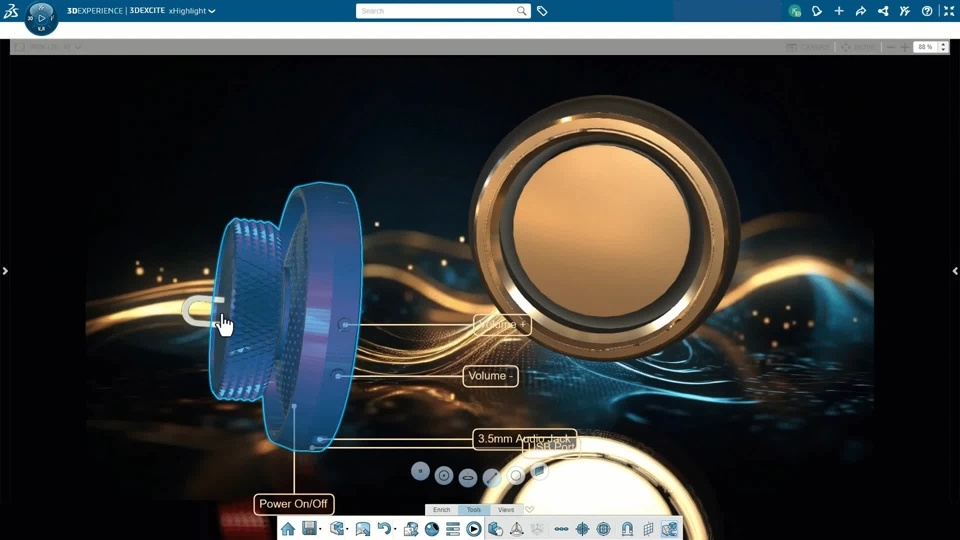
Task: Click the MOVE button
Action: click(858, 47)
